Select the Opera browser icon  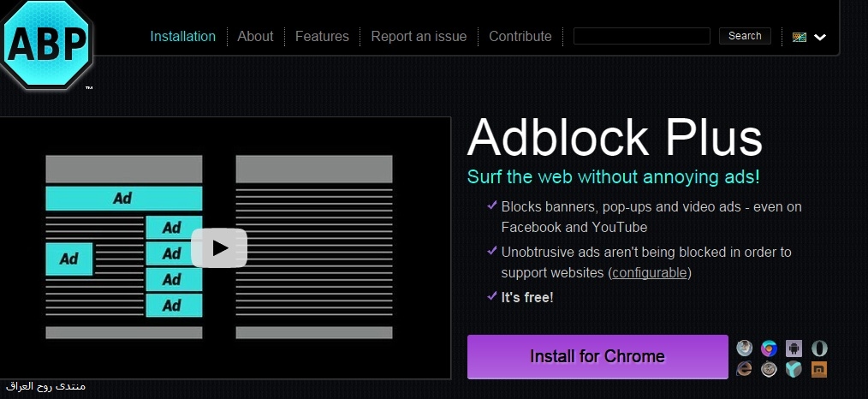pos(819,348)
